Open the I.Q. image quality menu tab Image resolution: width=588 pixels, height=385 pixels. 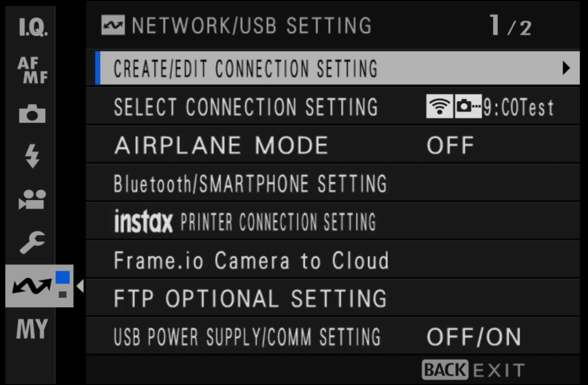tap(33, 27)
